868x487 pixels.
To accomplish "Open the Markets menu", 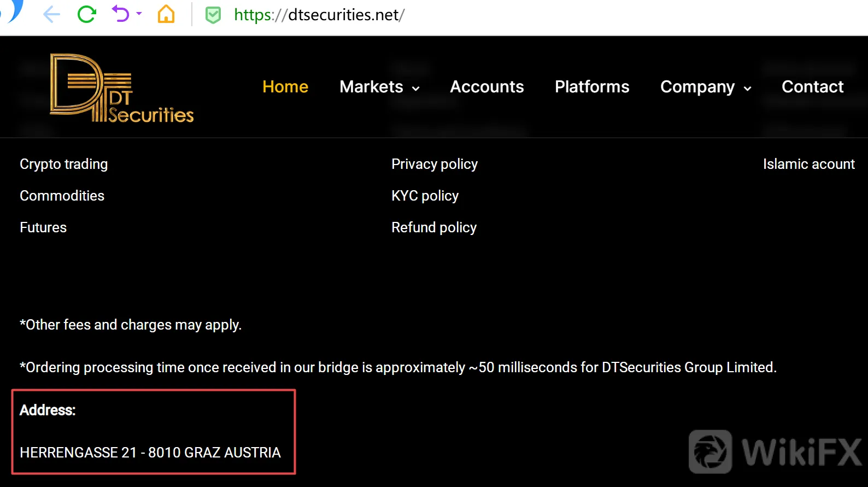I will pyautogui.click(x=371, y=86).
